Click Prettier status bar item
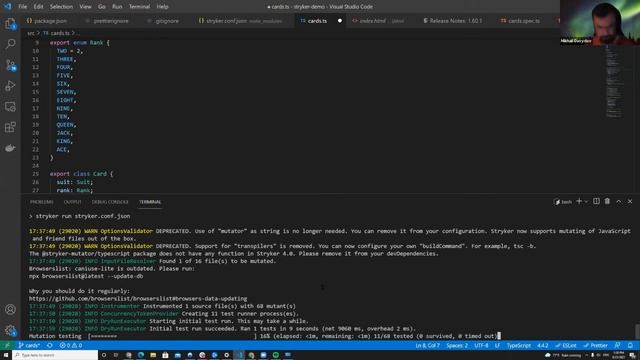Viewport: 640px width, 360px height. 596,345
